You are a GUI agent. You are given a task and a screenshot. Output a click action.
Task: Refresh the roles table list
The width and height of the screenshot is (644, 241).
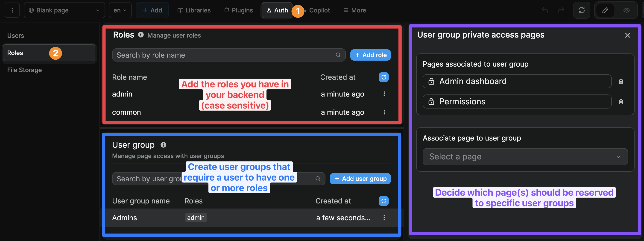383,77
